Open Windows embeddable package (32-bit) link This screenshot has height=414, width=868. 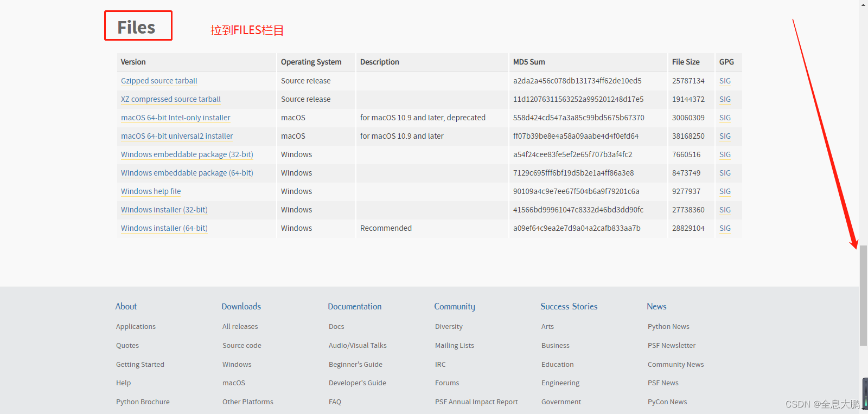(187, 154)
